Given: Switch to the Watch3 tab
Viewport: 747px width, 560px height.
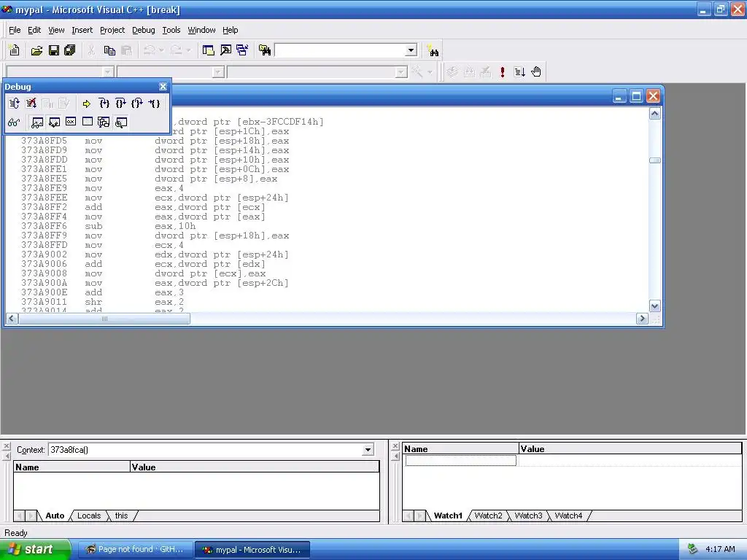Looking at the screenshot, I should click(528, 516).
